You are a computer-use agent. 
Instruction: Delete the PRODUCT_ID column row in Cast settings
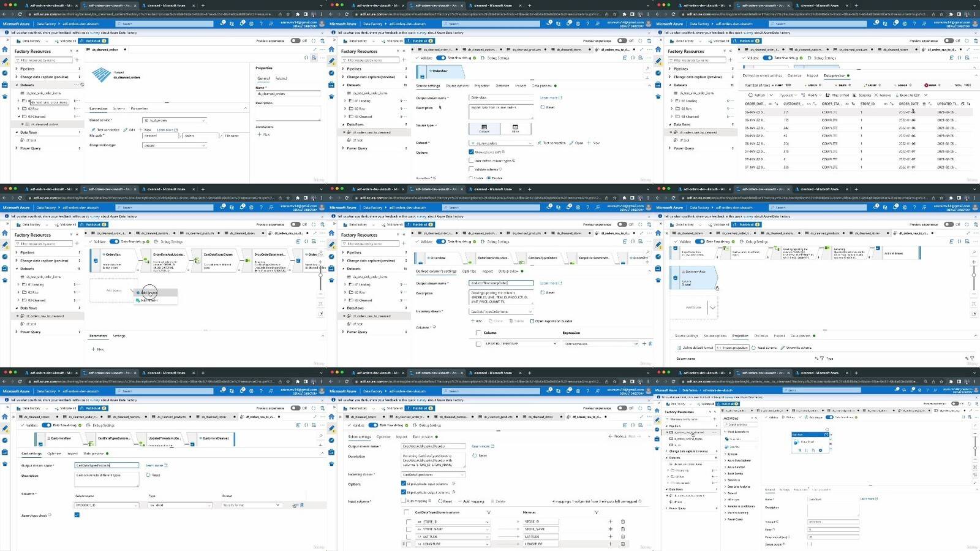point(302,505)
